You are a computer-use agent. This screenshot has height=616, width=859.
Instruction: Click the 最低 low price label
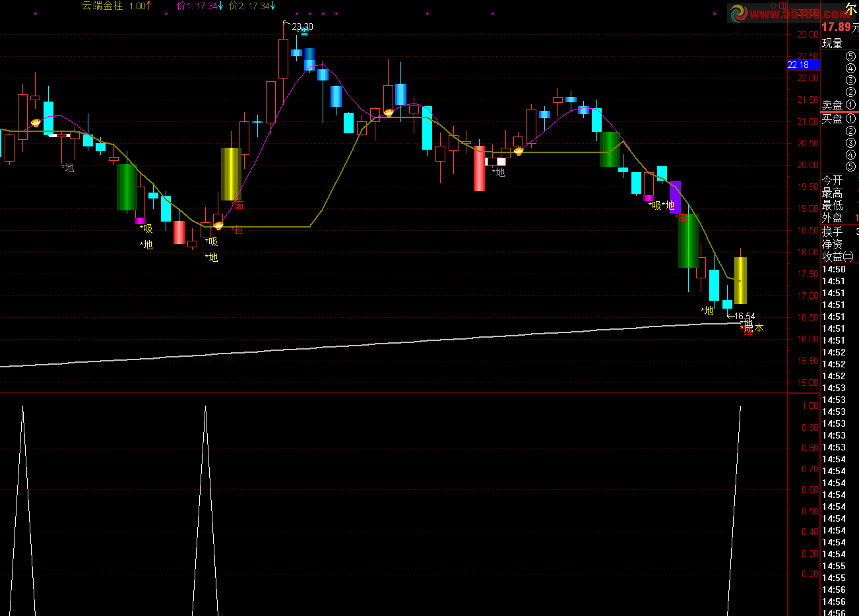coord(832,205)
